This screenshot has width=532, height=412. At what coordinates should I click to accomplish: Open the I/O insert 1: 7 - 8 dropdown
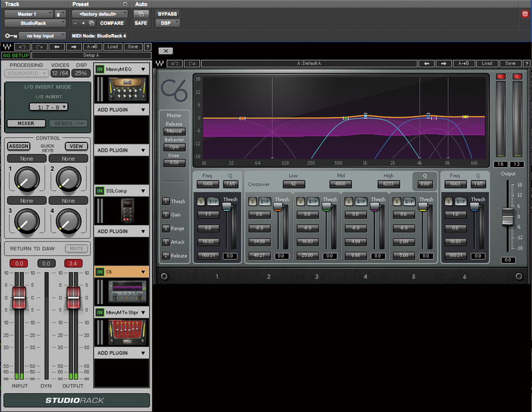[49, 107]
